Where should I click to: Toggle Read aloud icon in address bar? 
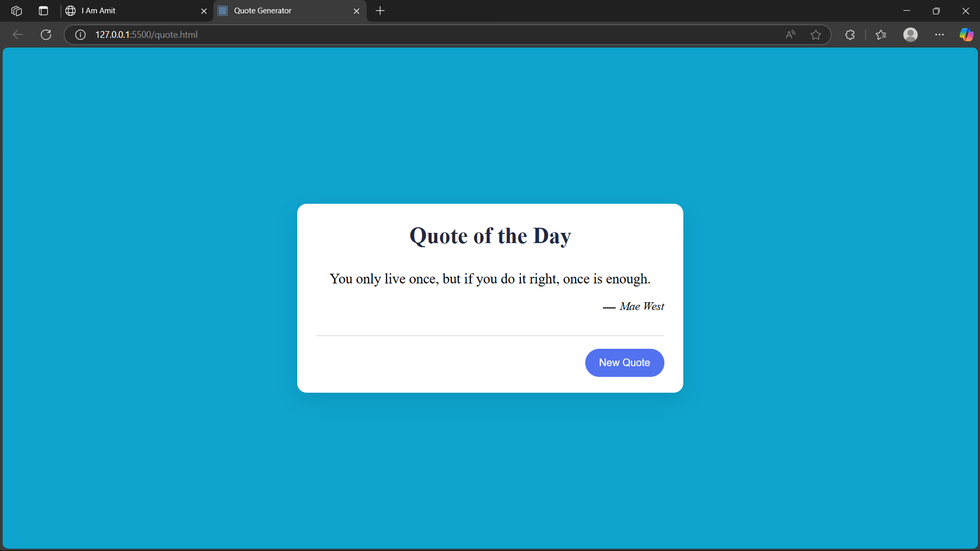(x=790, y=35)
